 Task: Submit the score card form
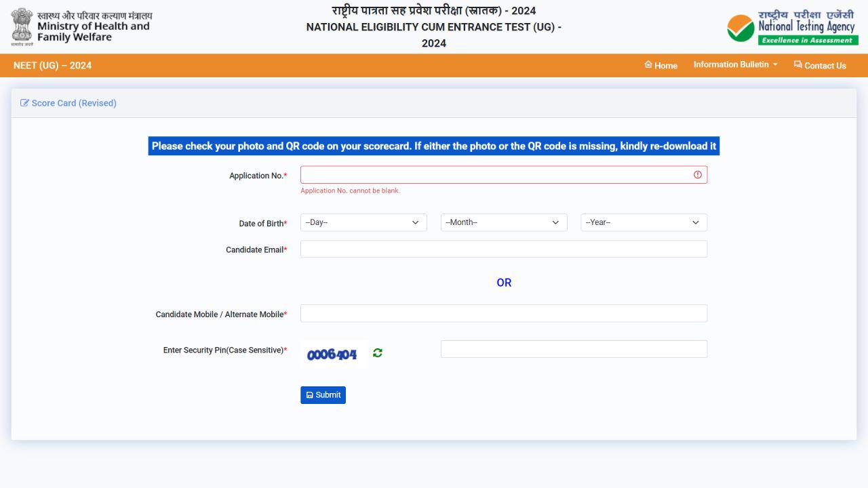[x=323, y=395]
